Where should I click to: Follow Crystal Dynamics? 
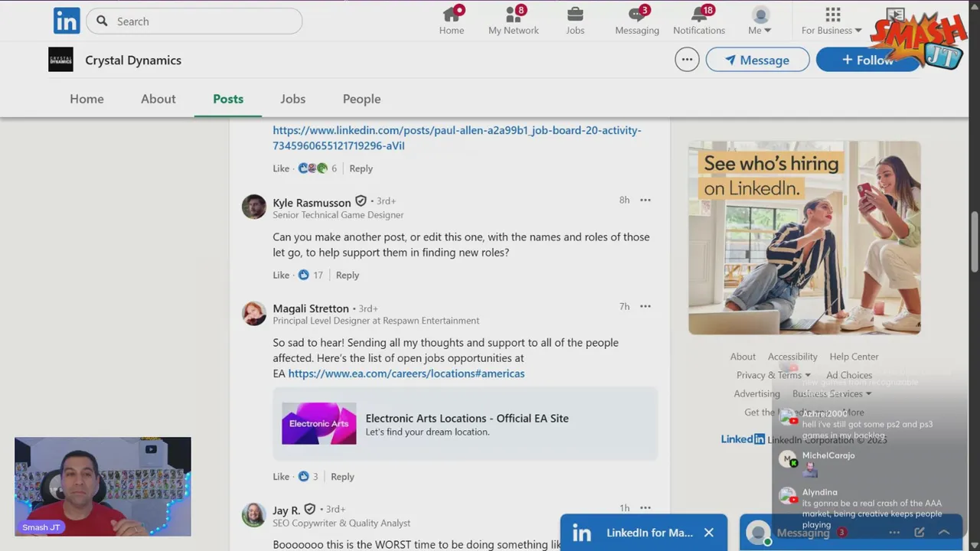(x=867, y=60)
